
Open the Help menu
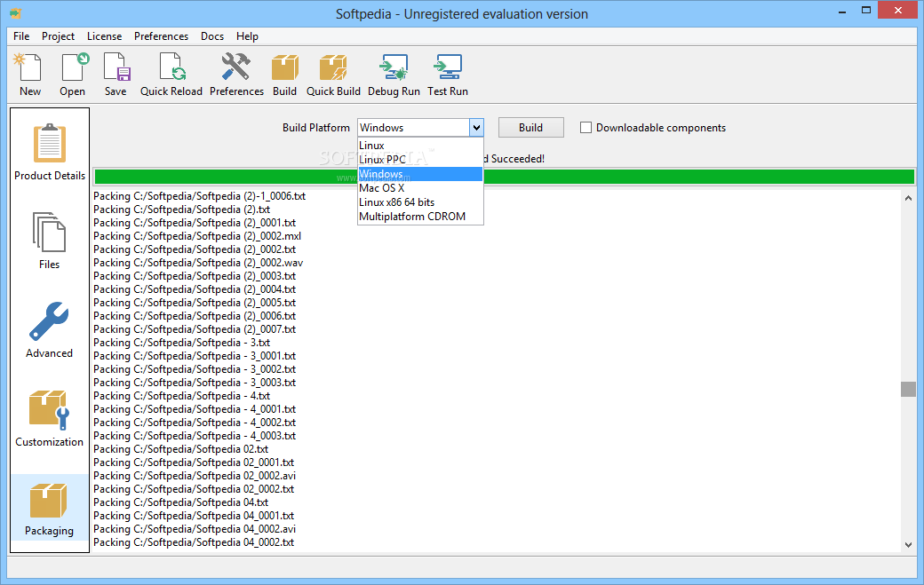(247, 36)
